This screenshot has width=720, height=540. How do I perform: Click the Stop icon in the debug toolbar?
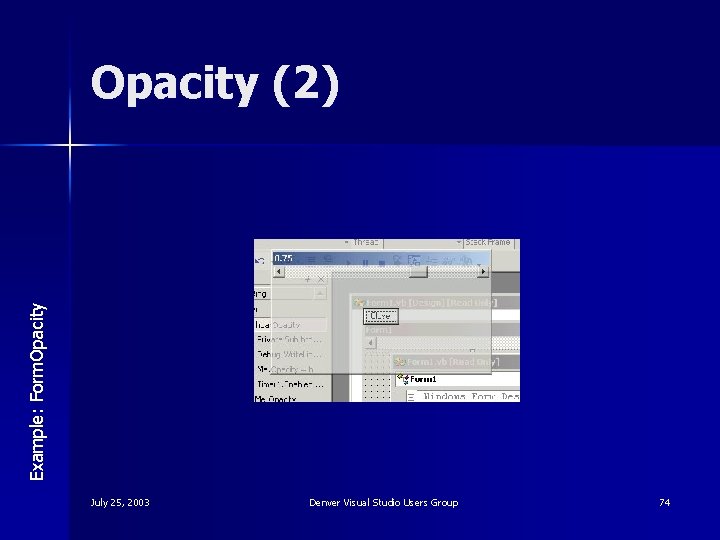tap(381, 263)
